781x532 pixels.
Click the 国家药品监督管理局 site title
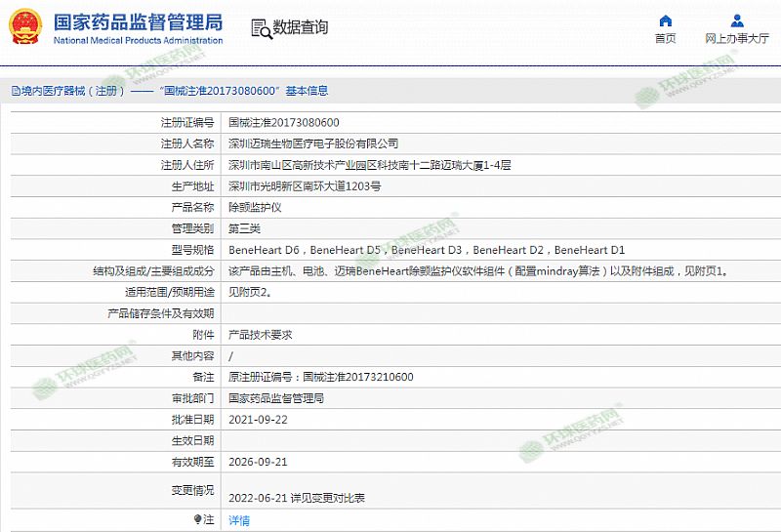(138, 21)
